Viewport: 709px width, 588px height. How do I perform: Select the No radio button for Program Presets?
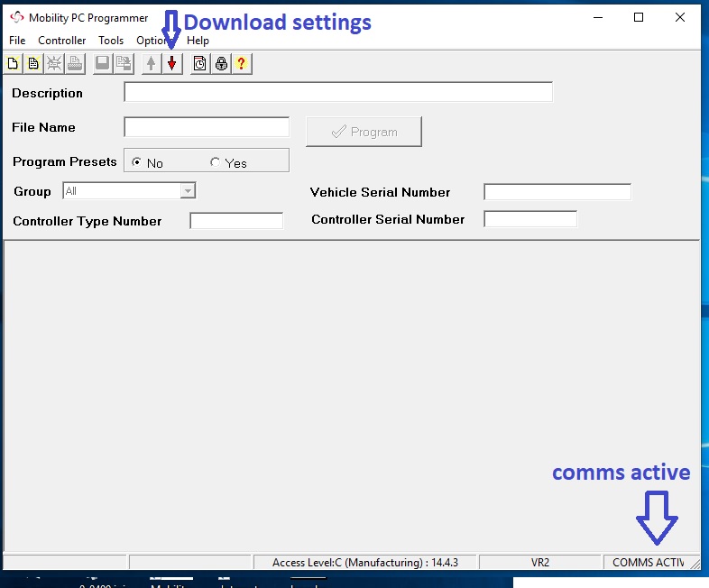click(x=137, y=162)
